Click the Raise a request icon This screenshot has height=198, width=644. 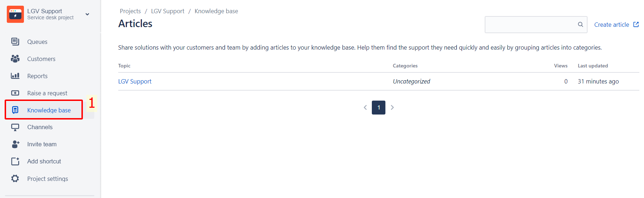(x=15, y=93)
